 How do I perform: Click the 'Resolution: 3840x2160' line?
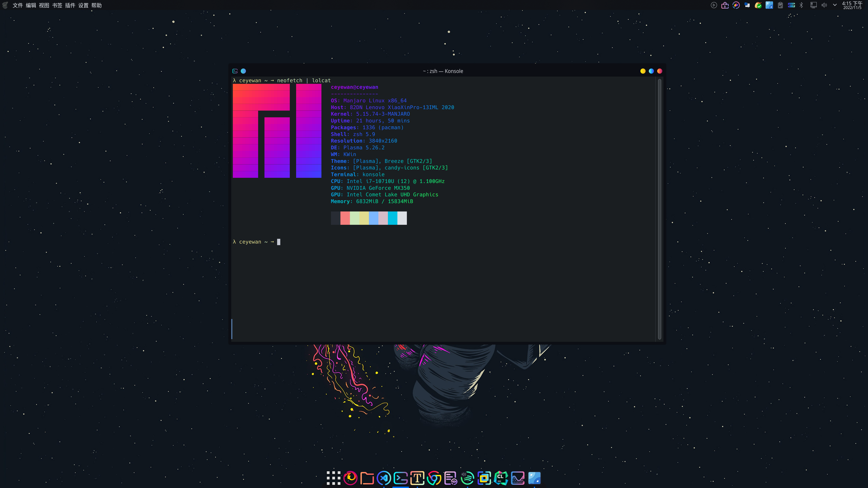[364, 141]
